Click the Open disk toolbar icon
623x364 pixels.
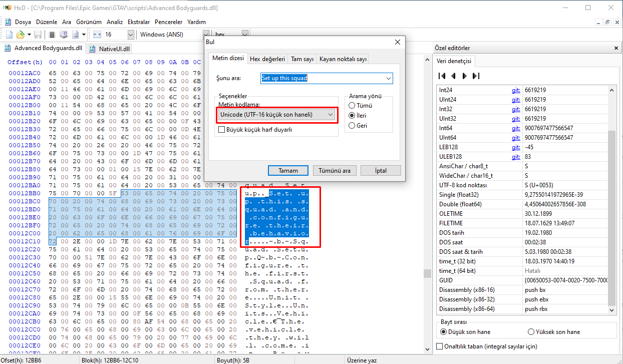64,35
